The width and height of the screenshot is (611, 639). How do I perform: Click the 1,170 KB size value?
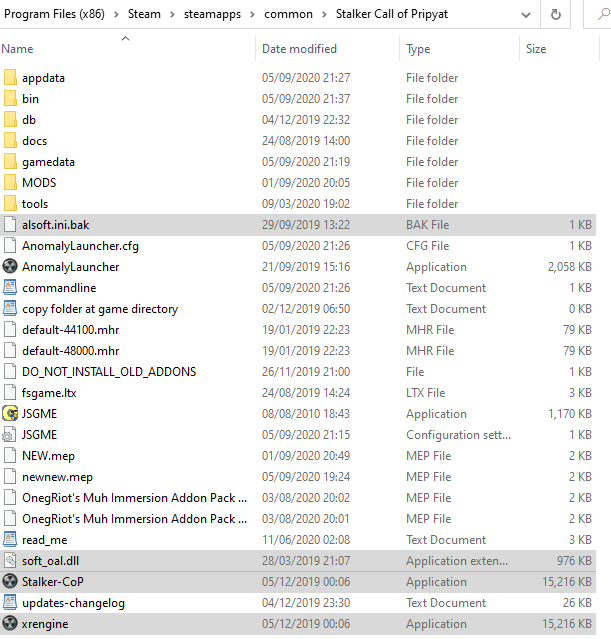pyautogui.click(x=570, y=414)
